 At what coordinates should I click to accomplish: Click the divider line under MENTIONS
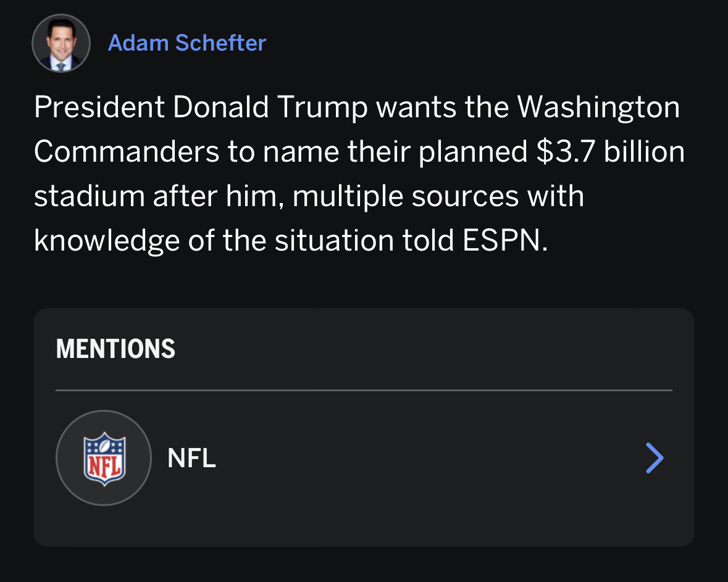tap(364, 390)
